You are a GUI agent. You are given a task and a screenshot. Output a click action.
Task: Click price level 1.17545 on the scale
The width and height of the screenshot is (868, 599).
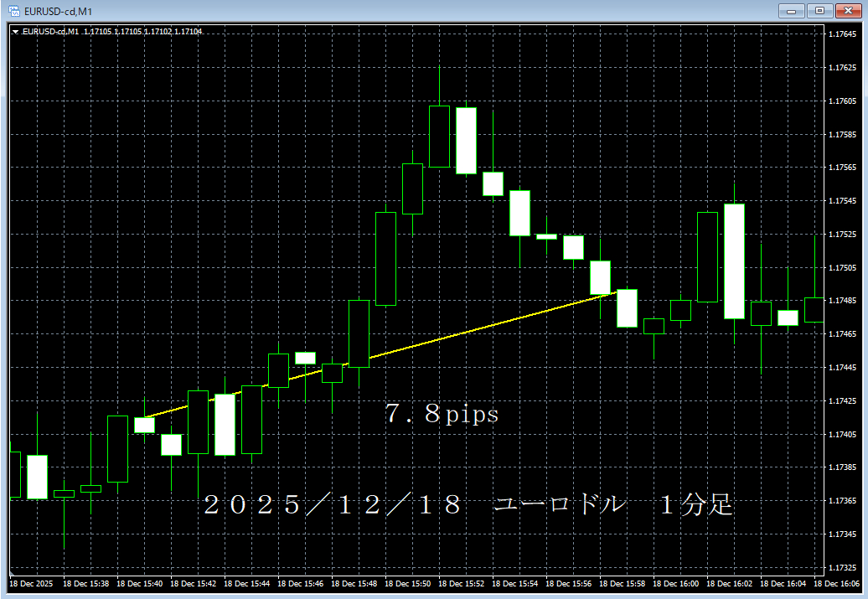842,201
